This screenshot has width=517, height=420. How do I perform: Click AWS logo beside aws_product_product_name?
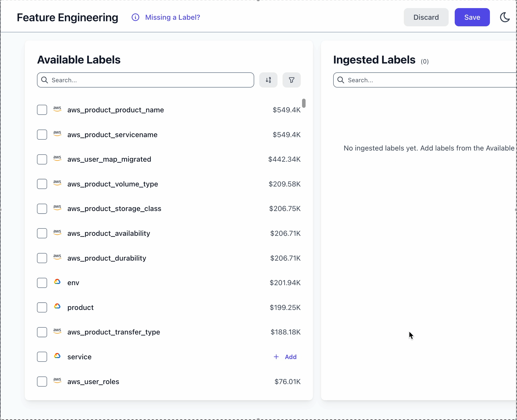57,109
